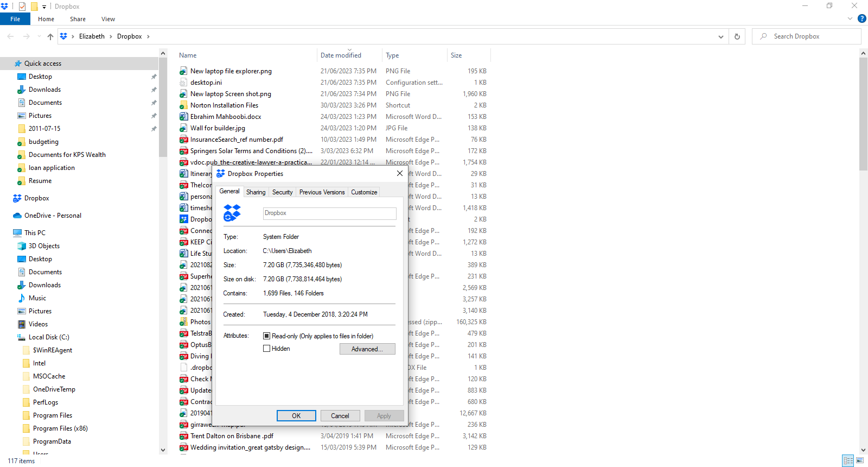868x467 pixels.
Task: Expand the ribbon with the chevron near Help
Action: coord(850,18)
